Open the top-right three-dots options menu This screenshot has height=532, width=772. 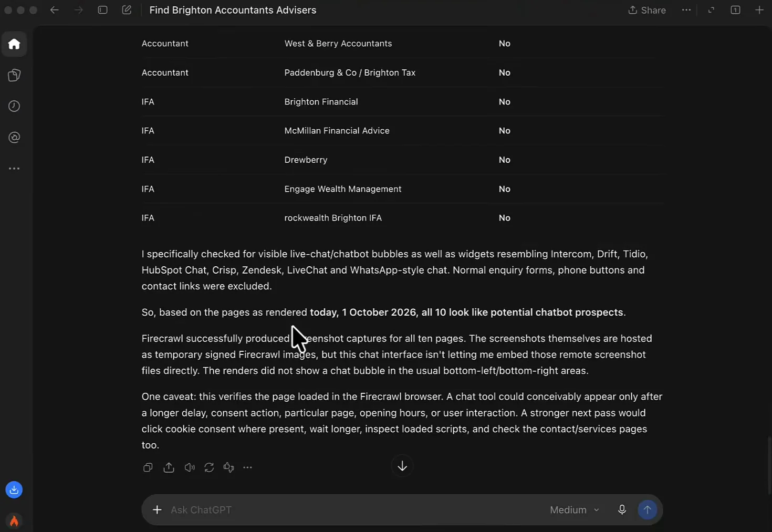tap(686, 10)
